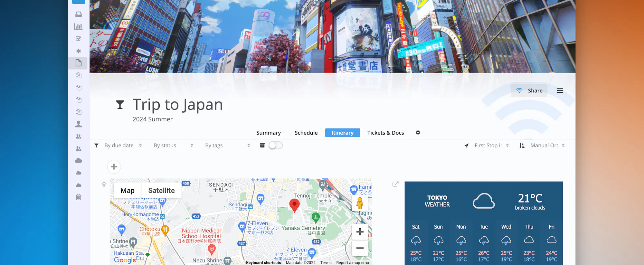Open the inbox icon in sidebar

[79, 14]
